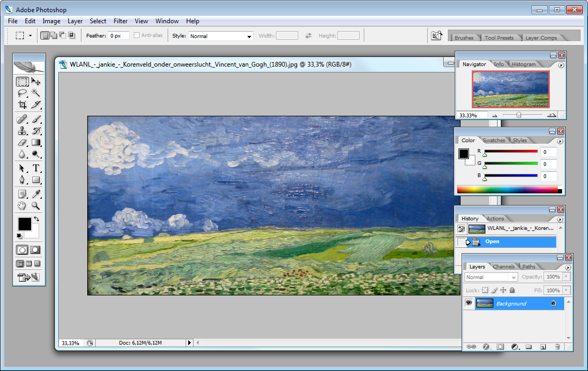Screen dimensions: 588x371
Task: Swap foreground and background colors
Action: click(x=36, y=219)
